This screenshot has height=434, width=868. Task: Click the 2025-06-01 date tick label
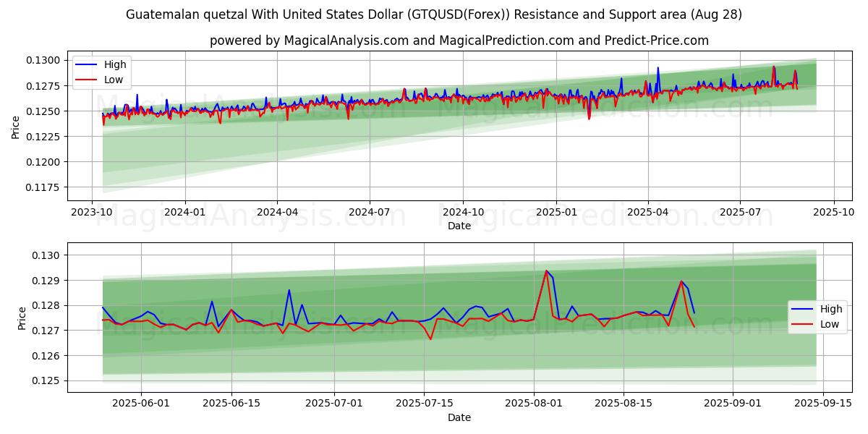coord(141,404)
